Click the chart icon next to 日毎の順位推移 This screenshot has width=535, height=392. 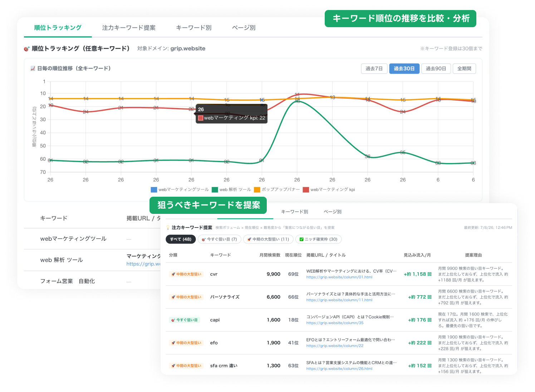pyautogui.click(x=33, y=68)
